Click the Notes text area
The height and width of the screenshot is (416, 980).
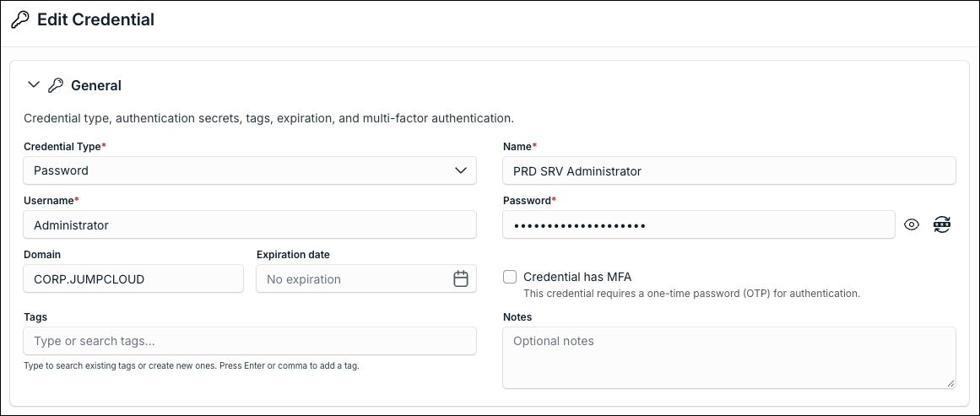click(729, 358)
